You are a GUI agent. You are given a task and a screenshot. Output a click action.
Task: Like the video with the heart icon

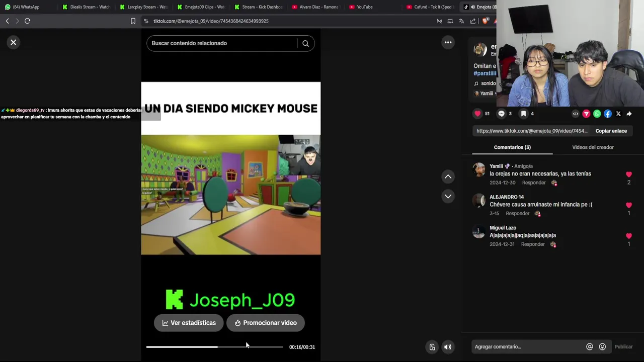tap(477, 114)
